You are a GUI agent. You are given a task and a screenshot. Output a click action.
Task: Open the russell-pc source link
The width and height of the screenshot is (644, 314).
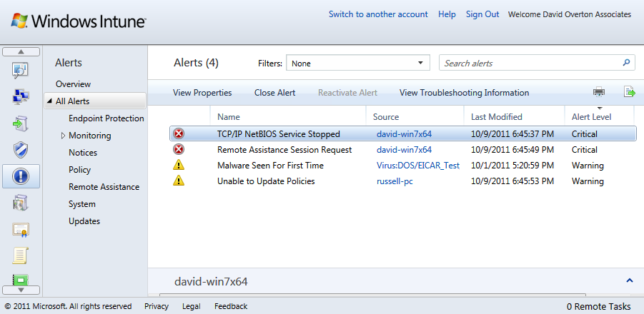395,181
